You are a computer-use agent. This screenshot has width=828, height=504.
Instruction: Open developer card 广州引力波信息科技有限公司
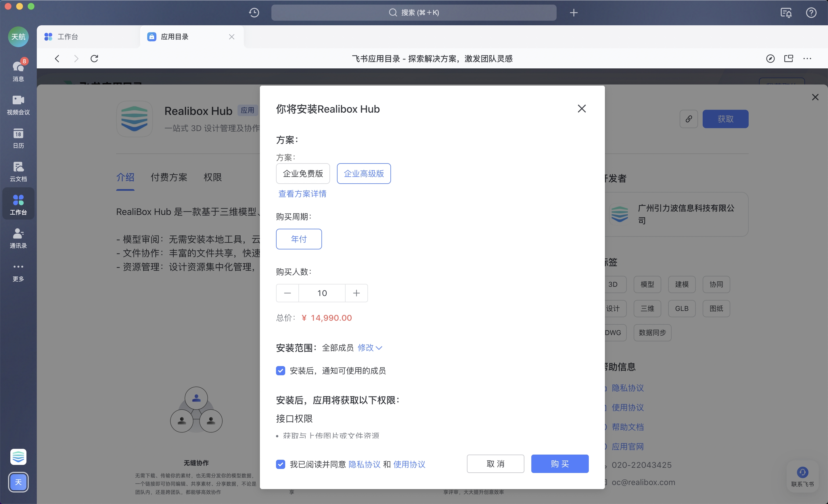coord(676,214)
